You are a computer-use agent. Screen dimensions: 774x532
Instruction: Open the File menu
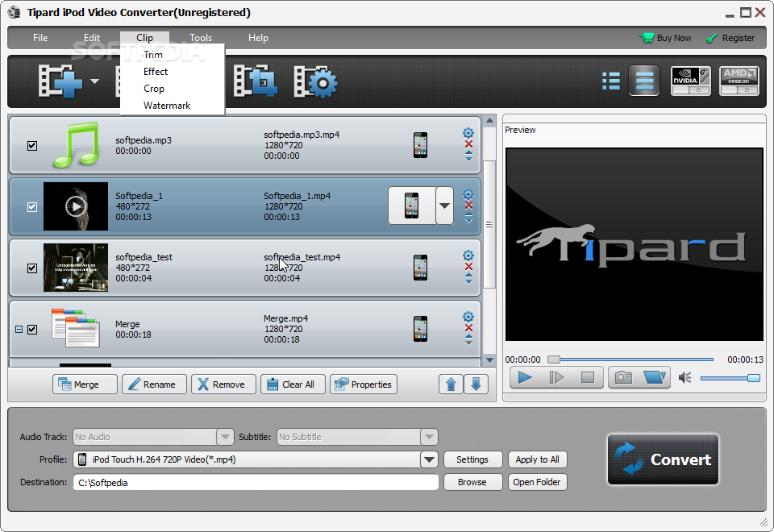[x=40, y=38]
